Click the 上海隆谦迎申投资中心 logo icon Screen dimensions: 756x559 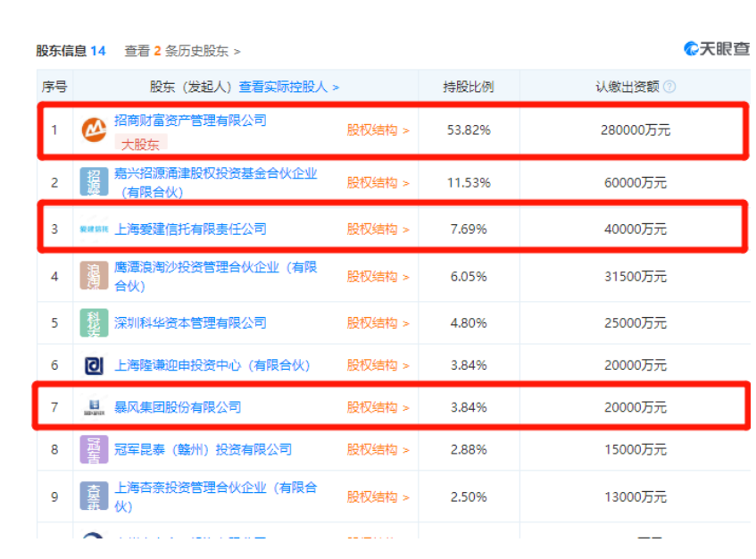pos(94,365)
